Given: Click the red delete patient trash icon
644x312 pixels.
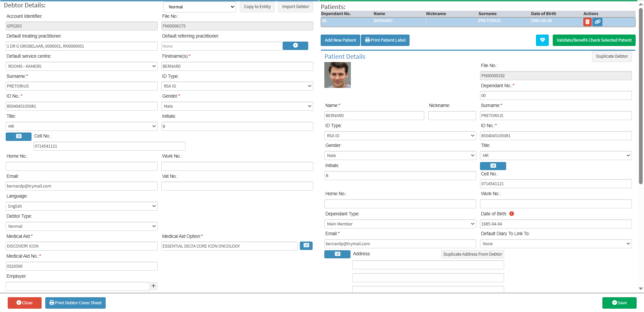Looking at the screenshot, I should pos(587,22).
